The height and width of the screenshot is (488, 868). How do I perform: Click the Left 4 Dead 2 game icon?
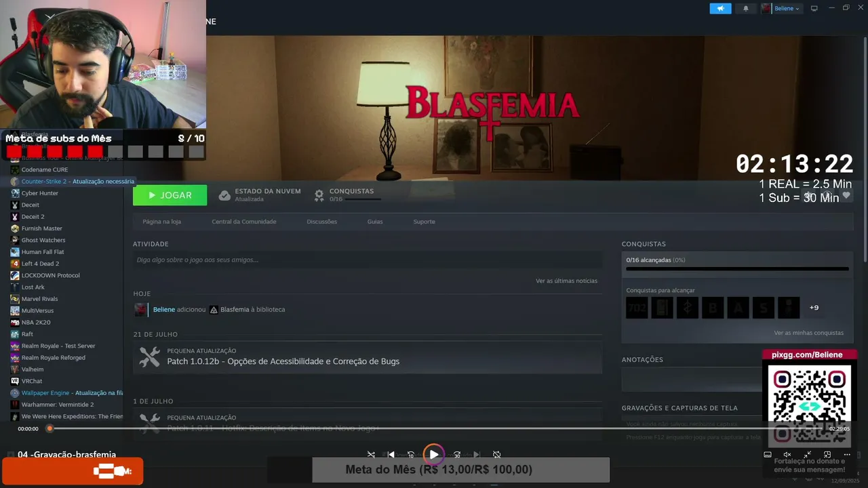(x=15, y=264)
